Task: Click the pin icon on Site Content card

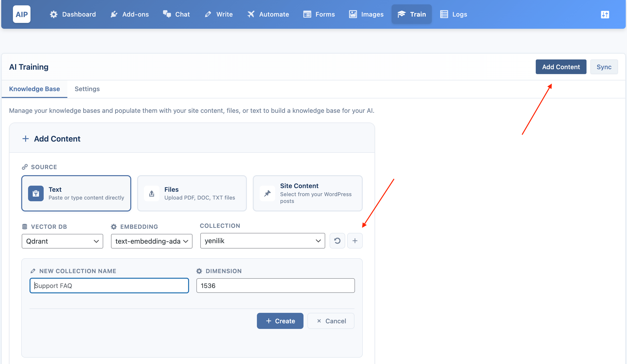Action: (x=267, y=193)
